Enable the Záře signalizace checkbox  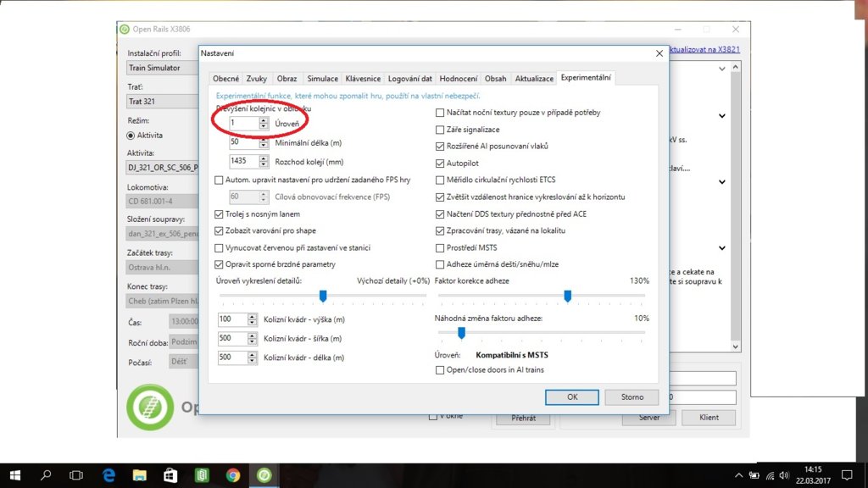click(x=440, y=130)
